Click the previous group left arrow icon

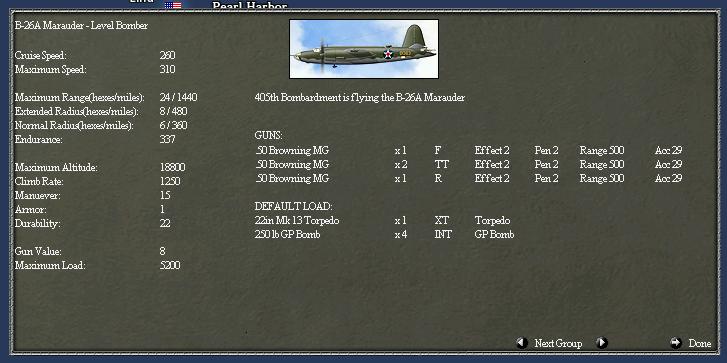(522, 343)
